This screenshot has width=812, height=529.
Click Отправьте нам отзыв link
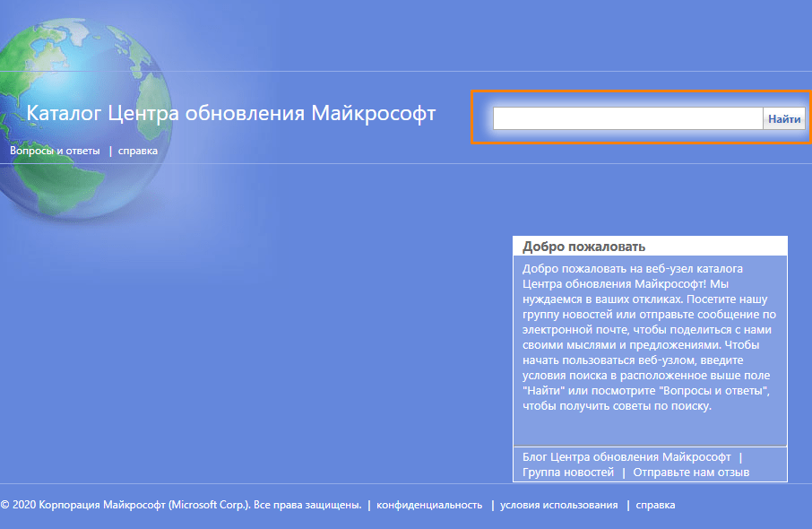tap(691, 472)
